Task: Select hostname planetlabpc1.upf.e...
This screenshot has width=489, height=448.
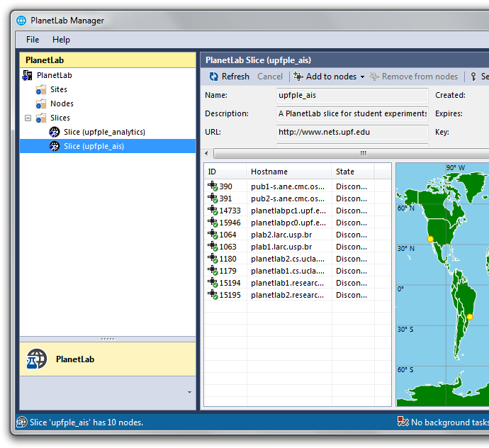Action: 288,211
